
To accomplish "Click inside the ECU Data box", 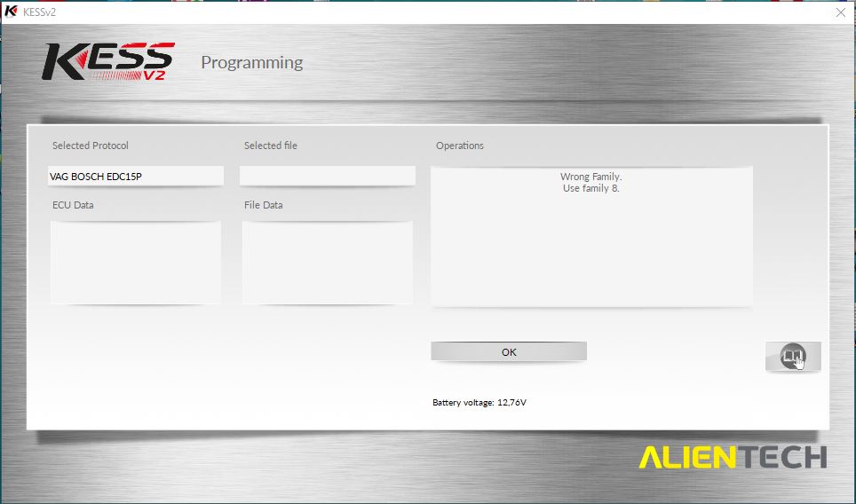I will click(135, 263).
